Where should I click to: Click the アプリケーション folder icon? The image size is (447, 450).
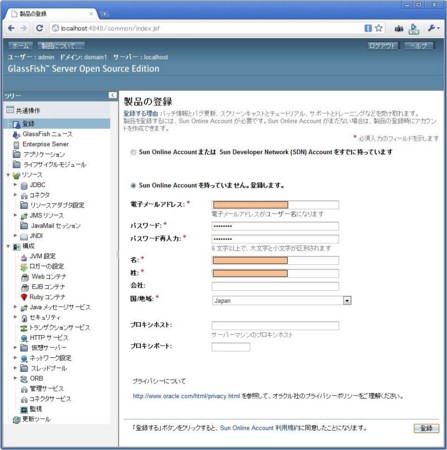pos(17,154)
